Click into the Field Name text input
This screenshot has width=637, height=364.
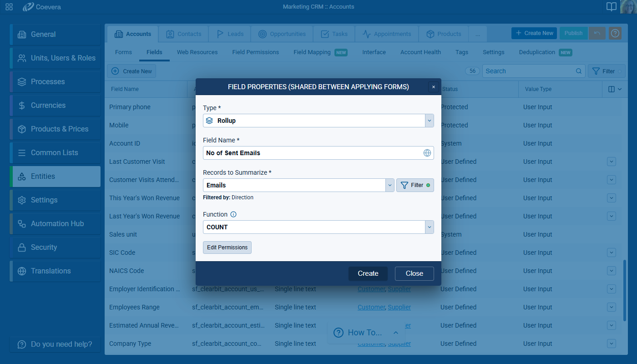click(312, 153)
